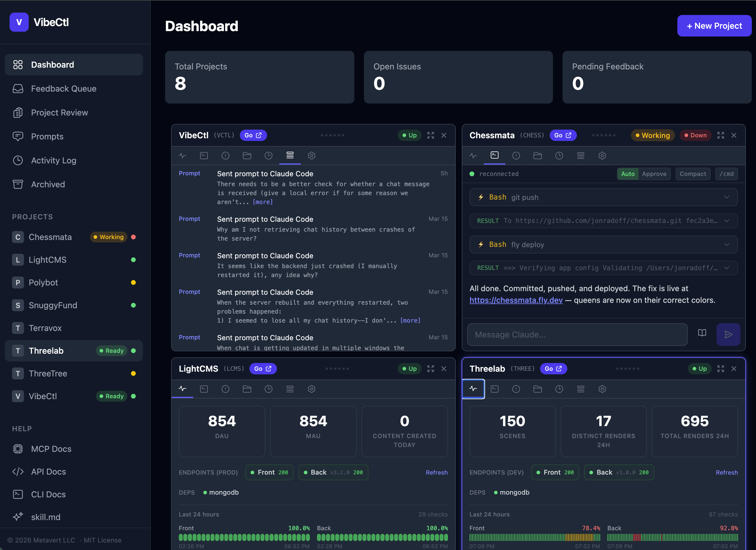Expand the 'git push' Bash command output
This screenshot has height=550, width=756.
[x=727, y=197]
